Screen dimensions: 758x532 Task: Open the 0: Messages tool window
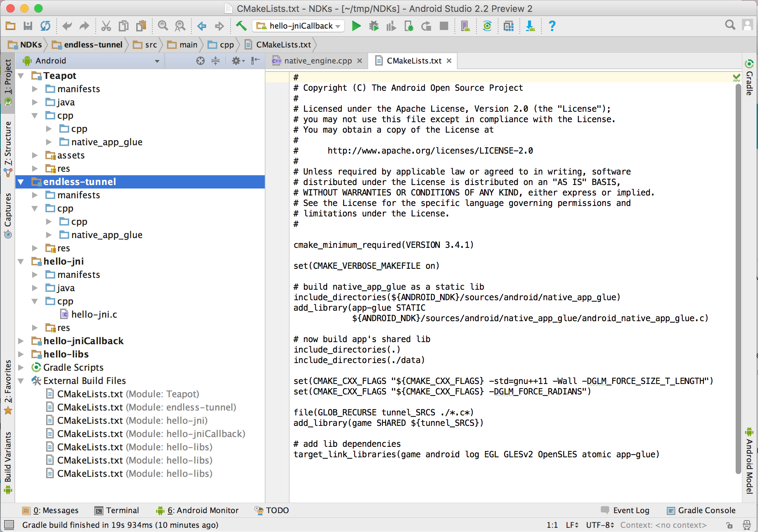point(50,510)
